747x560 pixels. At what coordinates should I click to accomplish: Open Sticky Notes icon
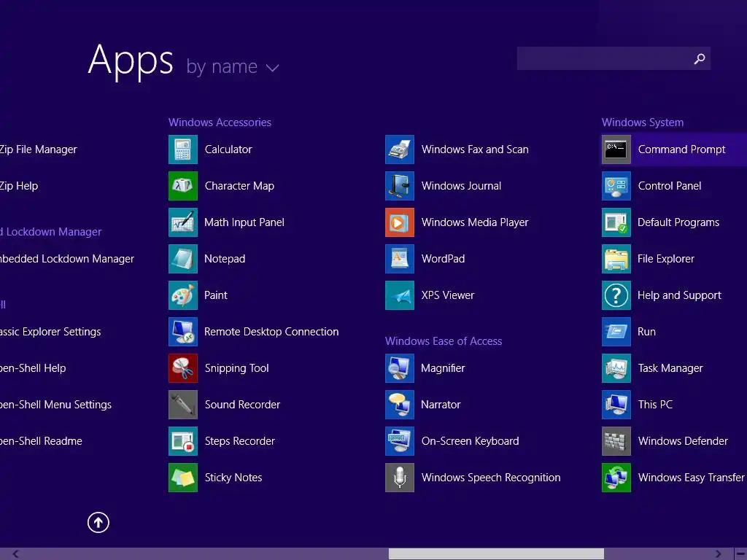click(183, 478)
